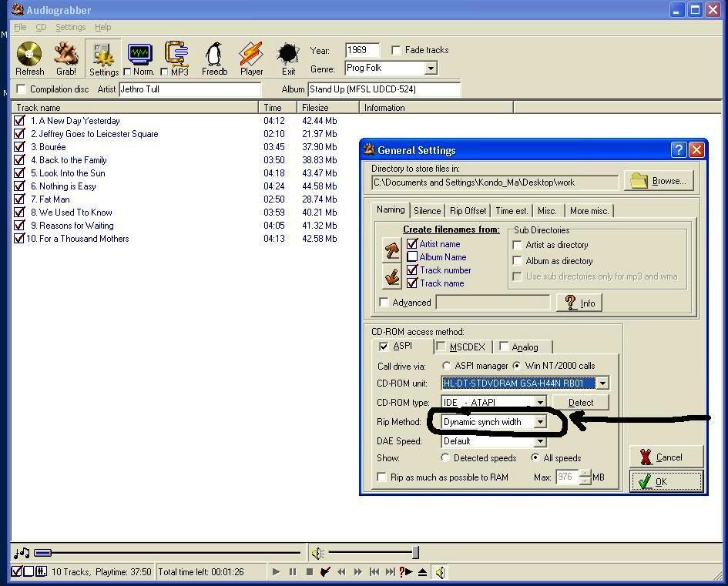Click the Detect button
This screenshot has width=728, height=586.
coord(581,402)
